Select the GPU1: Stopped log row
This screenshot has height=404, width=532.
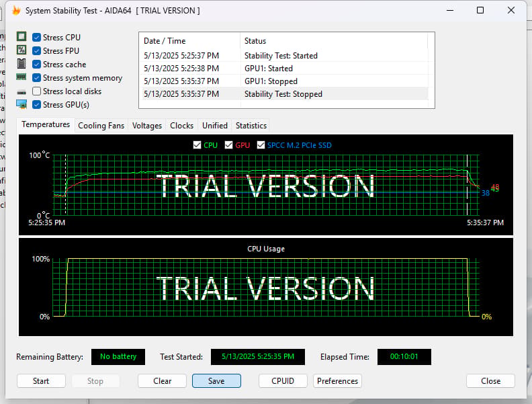coord(283,81)
